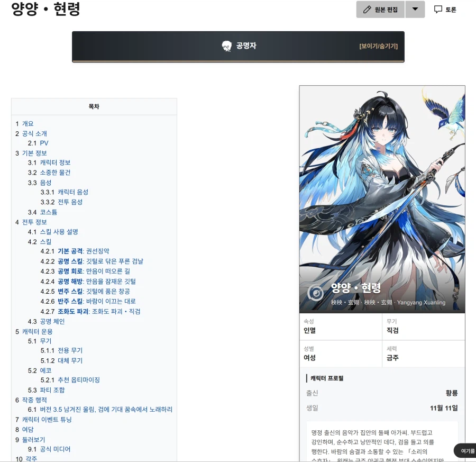Click the 공명자 character head icon

[226, 46]
